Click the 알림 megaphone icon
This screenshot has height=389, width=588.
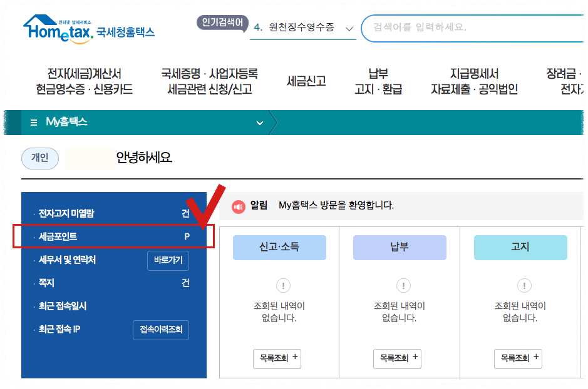(x=238, y=207)
